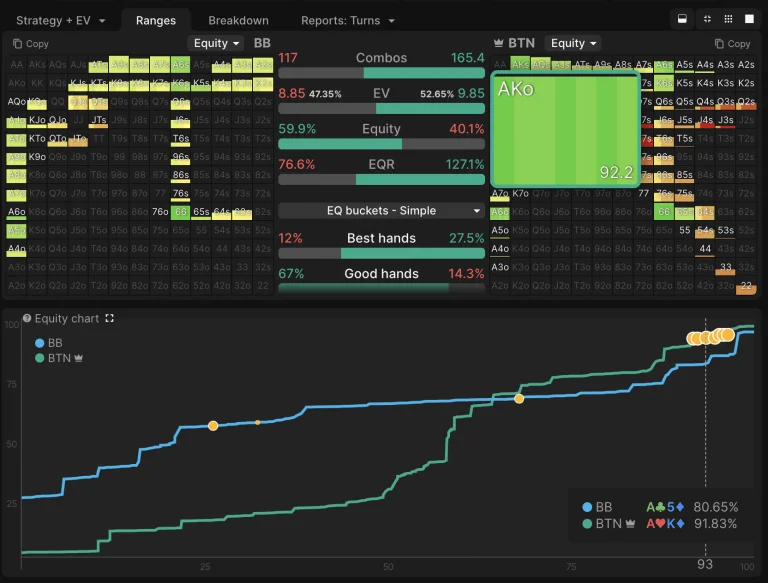Click the large AKo hand cell

click(565, 128)
